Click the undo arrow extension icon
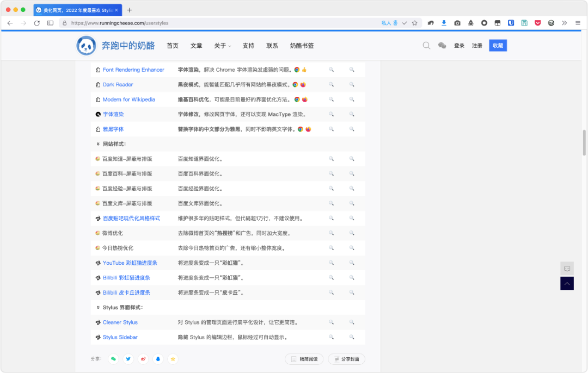This screenshot has height=373, width=588. pos(431,23)
